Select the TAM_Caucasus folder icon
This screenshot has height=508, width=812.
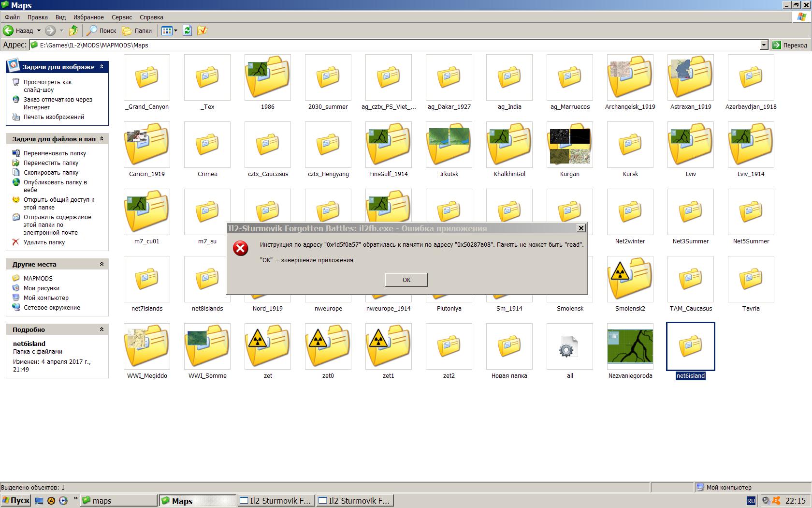691,279
